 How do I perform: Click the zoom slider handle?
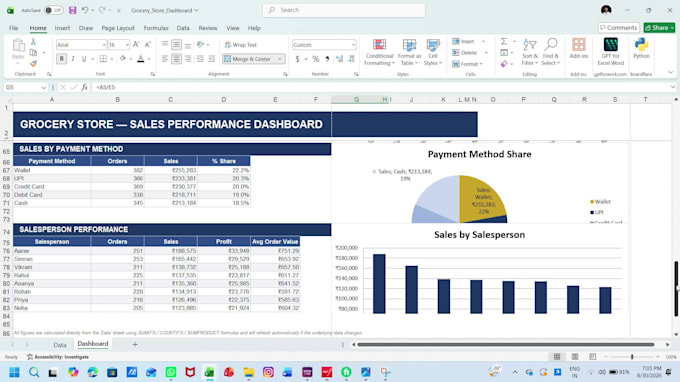pyautogui.click(x=632, y=356)
